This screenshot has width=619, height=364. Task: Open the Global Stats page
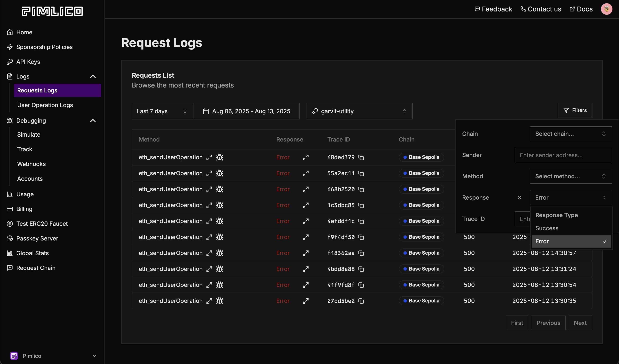click(28, 253)
